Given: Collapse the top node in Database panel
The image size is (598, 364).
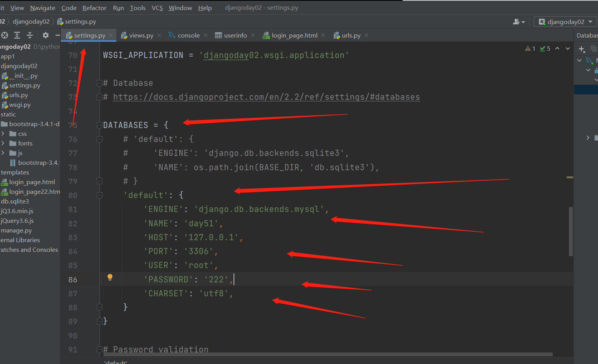Looking at the screenshot, I should [579, 60].
